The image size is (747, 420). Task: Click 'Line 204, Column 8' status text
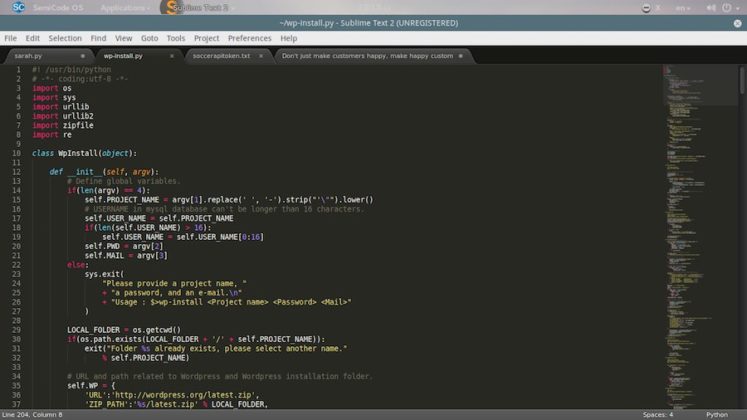(32, 415)
